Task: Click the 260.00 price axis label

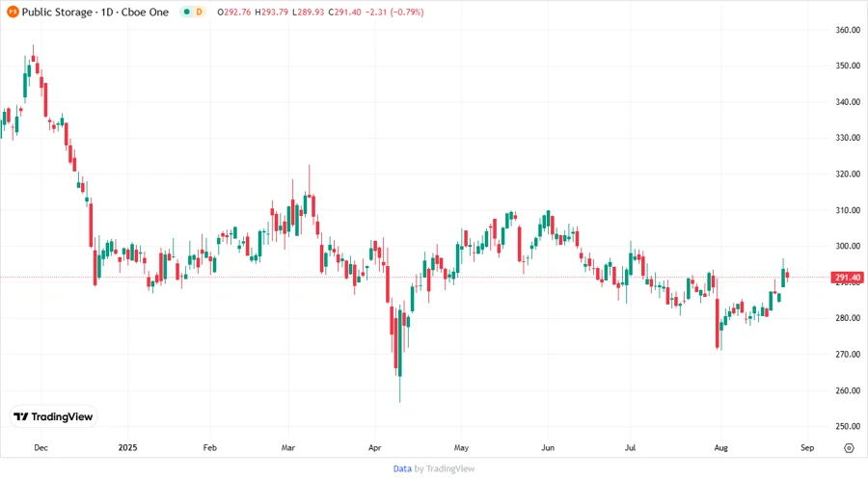Action: [848, 390]
